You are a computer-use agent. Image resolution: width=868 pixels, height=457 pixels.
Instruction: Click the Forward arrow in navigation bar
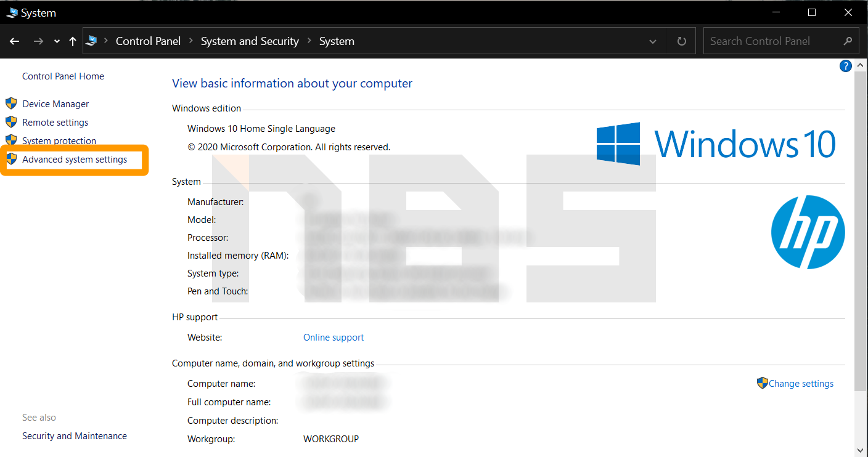tap(38, 41)
